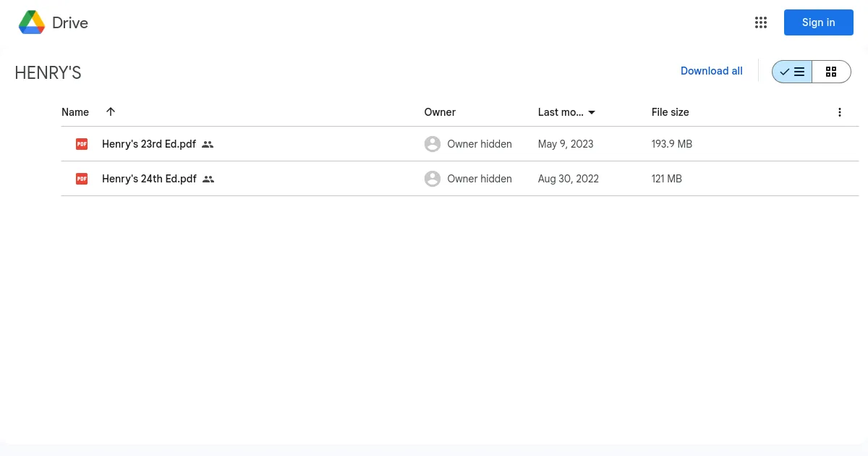
Task: Sort files by the Name column header
Action: click(75, 112)
